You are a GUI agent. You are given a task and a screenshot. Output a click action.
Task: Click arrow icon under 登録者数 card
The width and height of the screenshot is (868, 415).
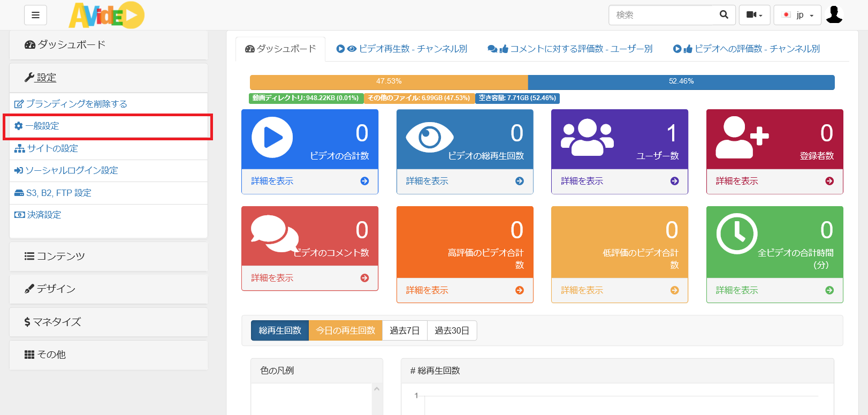[829, 181]
